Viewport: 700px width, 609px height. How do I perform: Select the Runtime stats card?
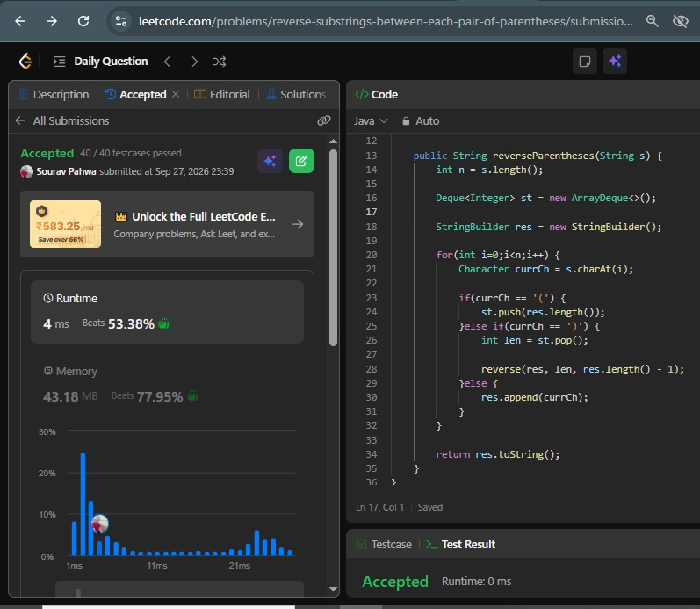(167, 312)
